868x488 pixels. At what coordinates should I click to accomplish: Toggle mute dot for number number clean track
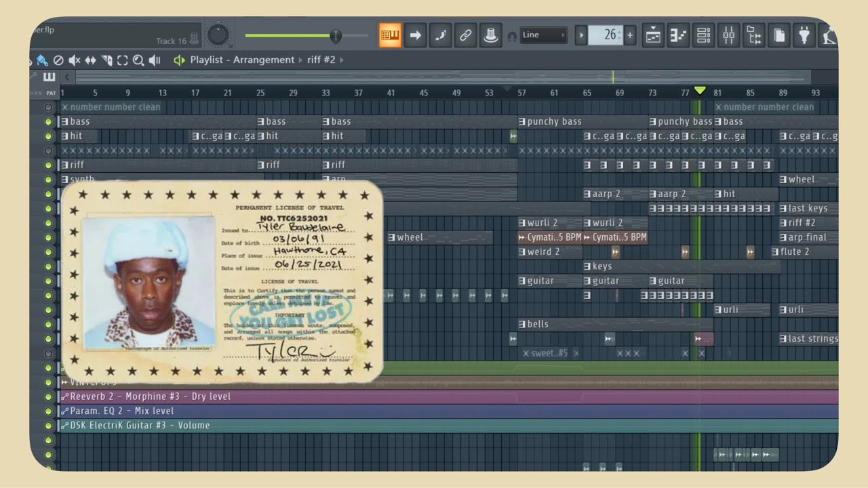(48, 107)
